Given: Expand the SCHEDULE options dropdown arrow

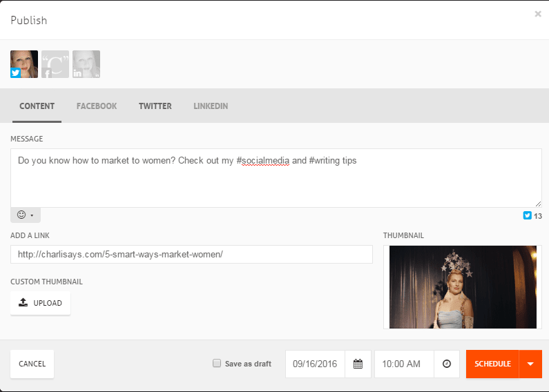Looking at the screenshot, I should coord(530,364).
